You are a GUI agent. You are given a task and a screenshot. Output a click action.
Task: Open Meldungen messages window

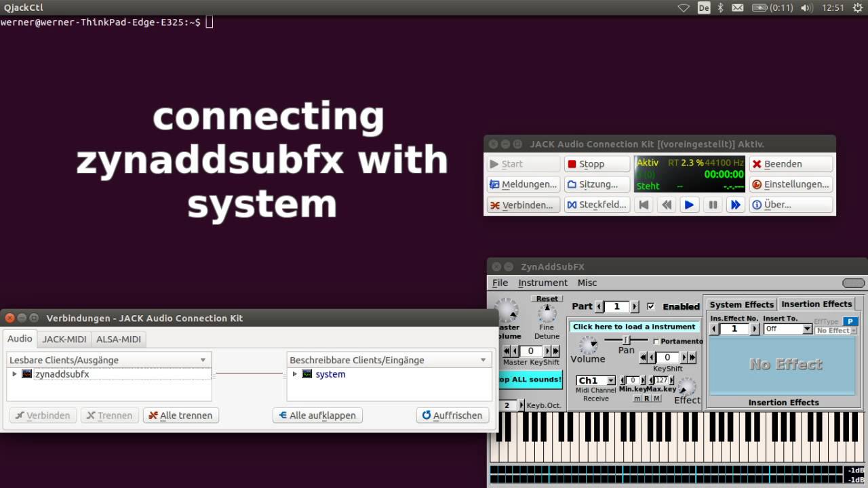(x=523, y=184)
